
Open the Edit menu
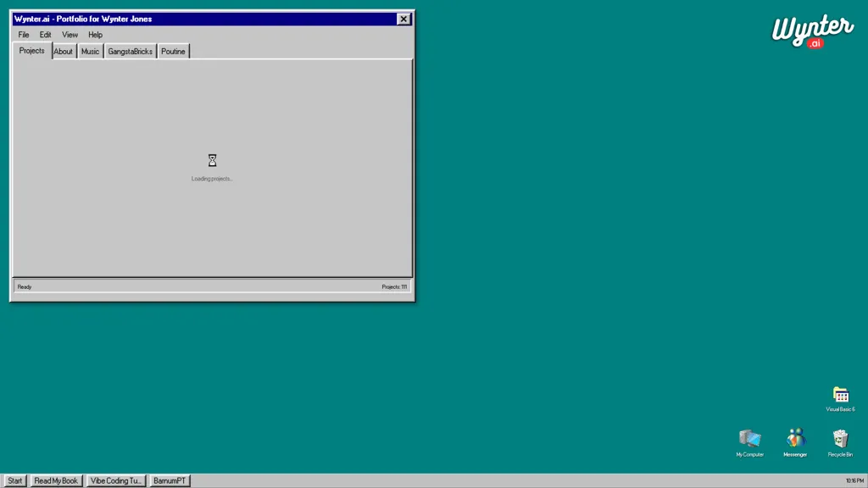[45, 35]
